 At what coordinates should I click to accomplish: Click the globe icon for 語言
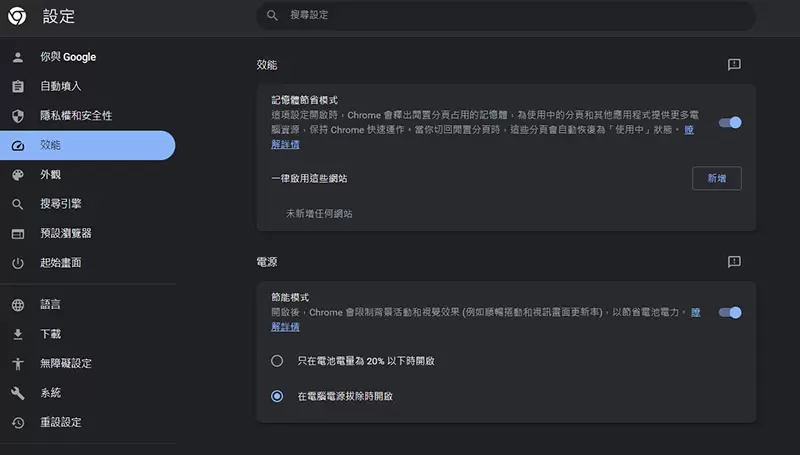[x=17, y=304]
